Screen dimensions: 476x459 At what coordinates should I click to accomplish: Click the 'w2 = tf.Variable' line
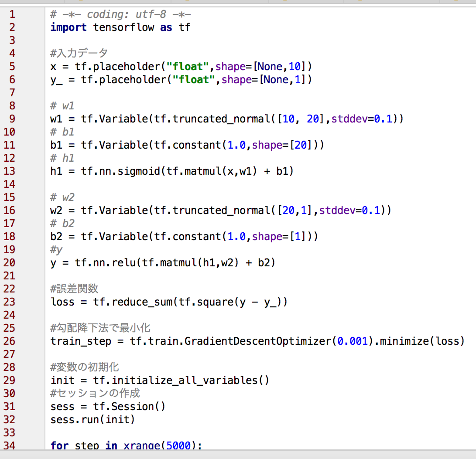coord(221,210)
